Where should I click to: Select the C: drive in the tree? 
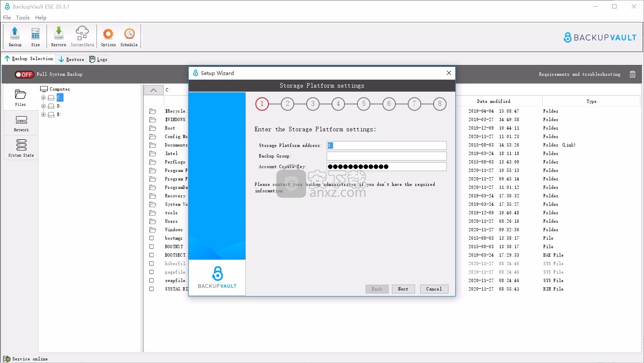[x=60, y=97]
